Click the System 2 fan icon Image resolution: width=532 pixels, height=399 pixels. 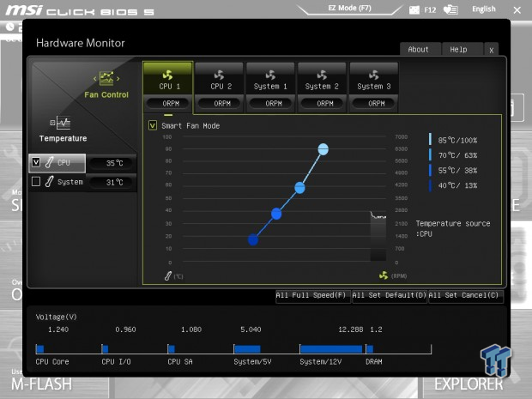322,75
